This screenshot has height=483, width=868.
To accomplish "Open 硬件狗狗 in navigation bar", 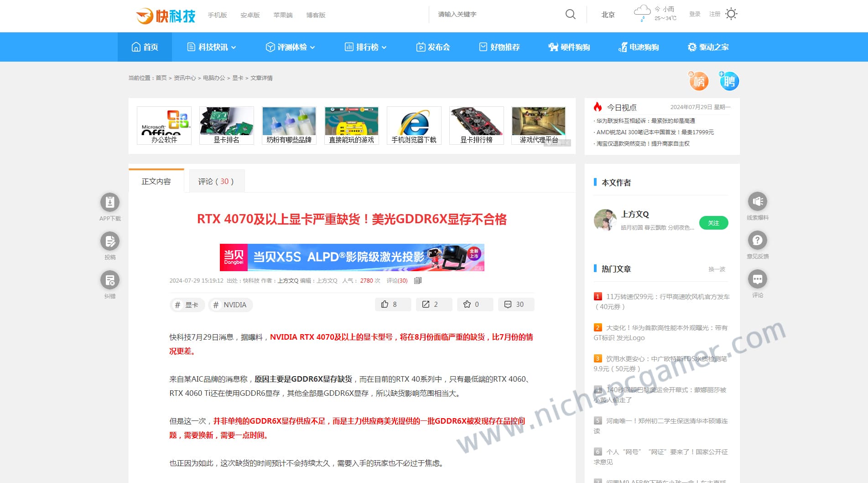I will [x=569, y=47].
